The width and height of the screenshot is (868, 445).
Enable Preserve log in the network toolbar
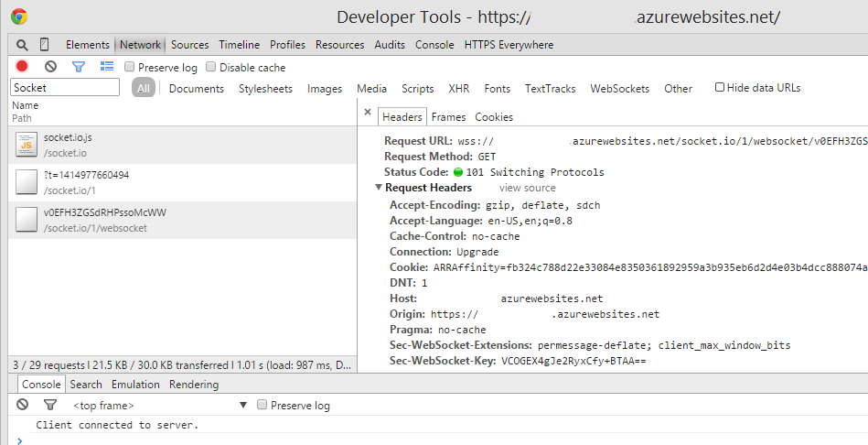130,67
